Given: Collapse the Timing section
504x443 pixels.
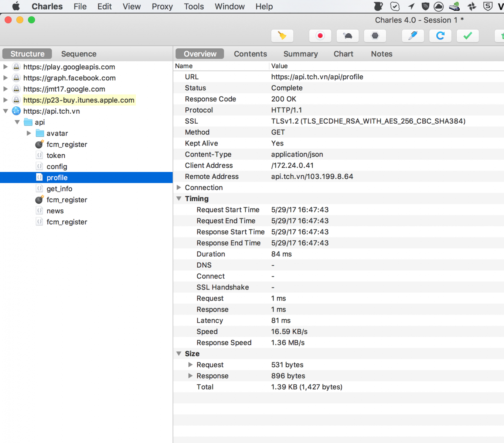Looking at the screenshot, I should 179,199.
